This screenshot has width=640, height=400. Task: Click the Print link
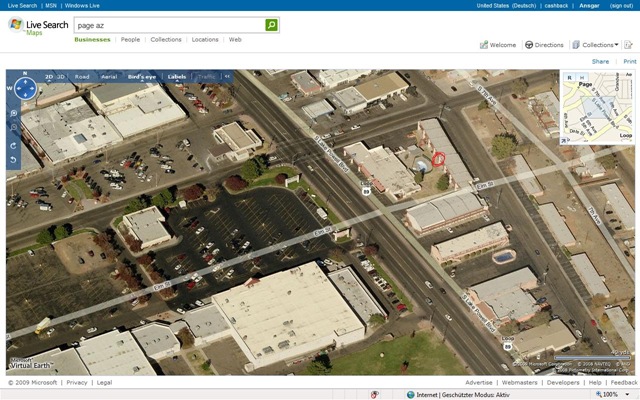629,61
